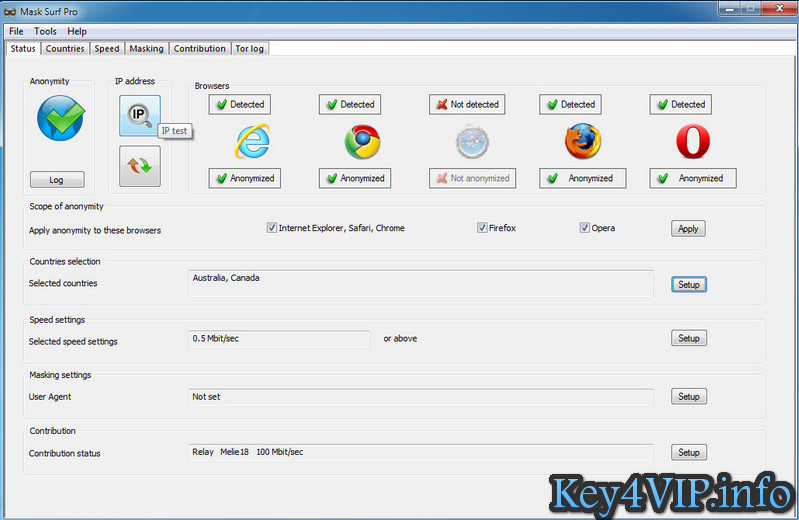
Task: Click Anonymized status under Chrome
Action: click(355, 178)
